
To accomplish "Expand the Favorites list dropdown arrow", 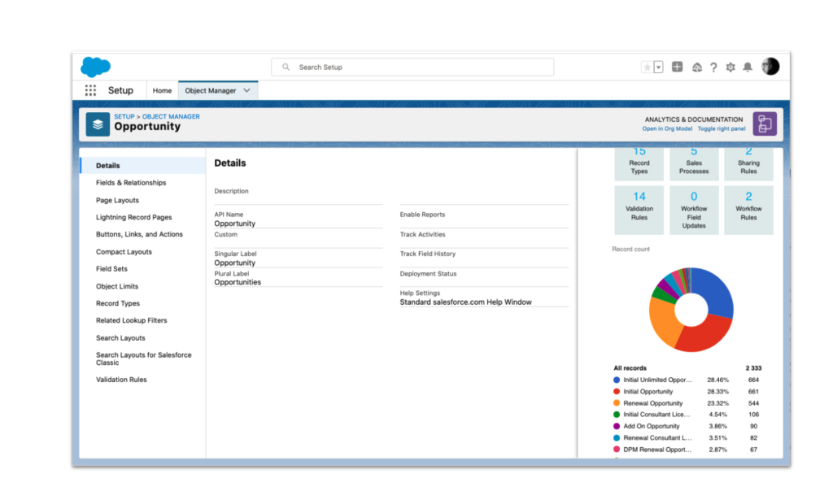I will point(658,67).
